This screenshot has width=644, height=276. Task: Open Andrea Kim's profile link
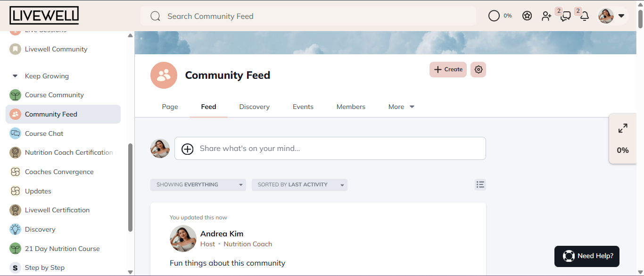[222, 234]
